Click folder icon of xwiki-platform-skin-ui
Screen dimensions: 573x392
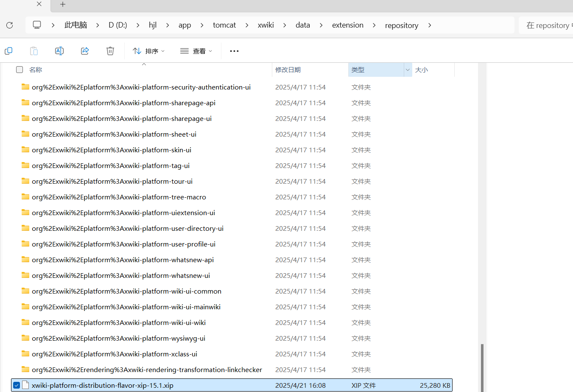click(25, 150)
